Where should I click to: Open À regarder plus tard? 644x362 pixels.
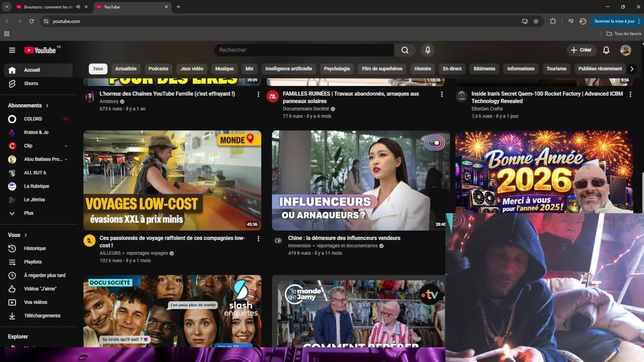(38, 276)
